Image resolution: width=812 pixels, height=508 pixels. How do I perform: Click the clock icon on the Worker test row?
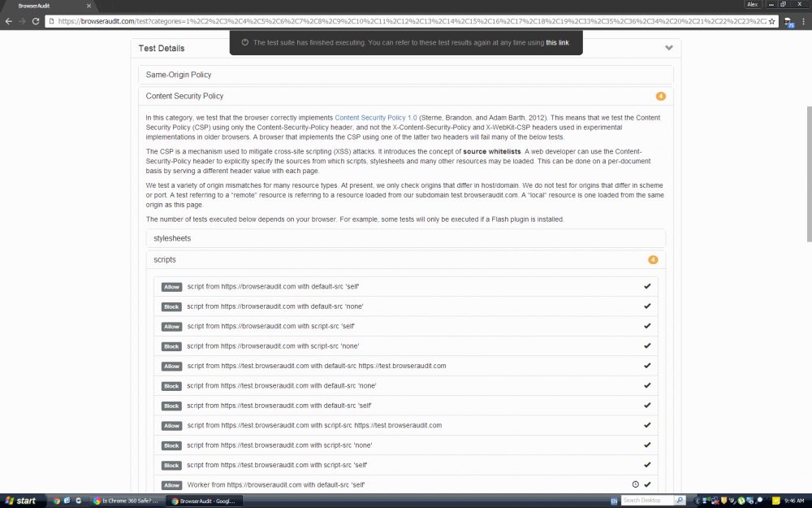click(x=635, y=484)
